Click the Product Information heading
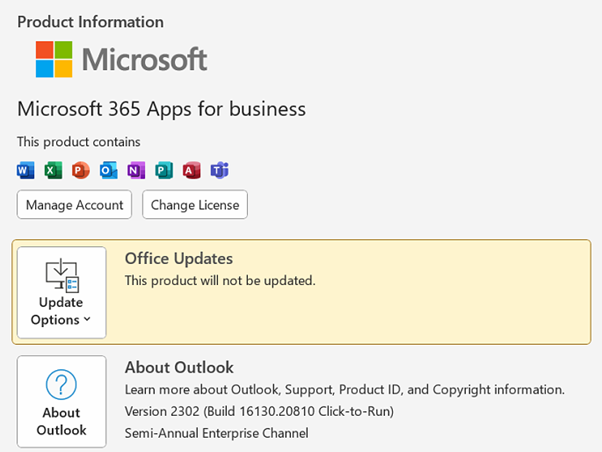 click(x=91, y=22)
